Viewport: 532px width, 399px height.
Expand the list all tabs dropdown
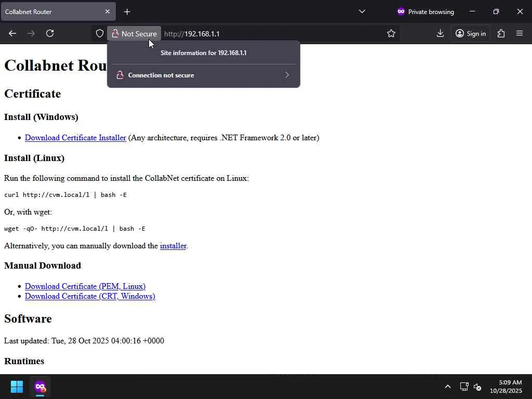coord(362,11)
